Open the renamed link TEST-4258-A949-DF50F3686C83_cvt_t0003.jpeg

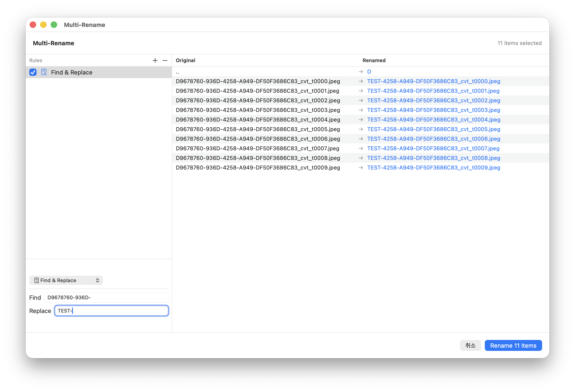tap(433, 110)
